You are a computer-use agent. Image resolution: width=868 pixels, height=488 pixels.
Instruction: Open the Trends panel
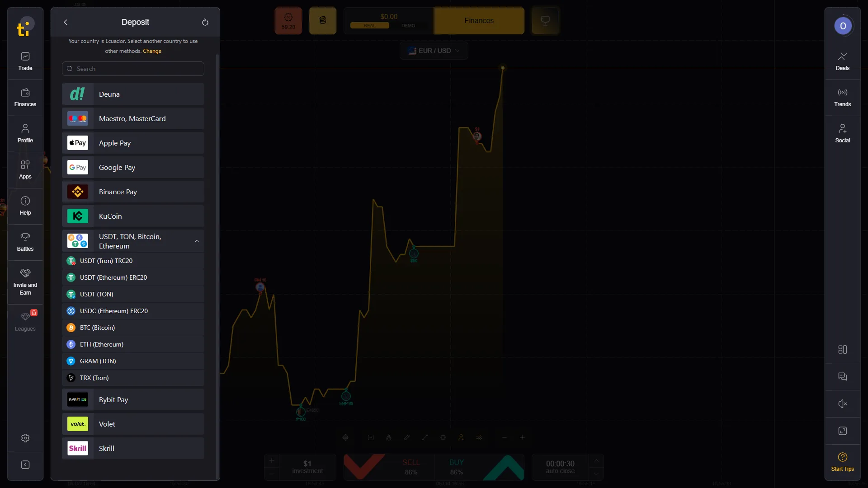[843, 98]
